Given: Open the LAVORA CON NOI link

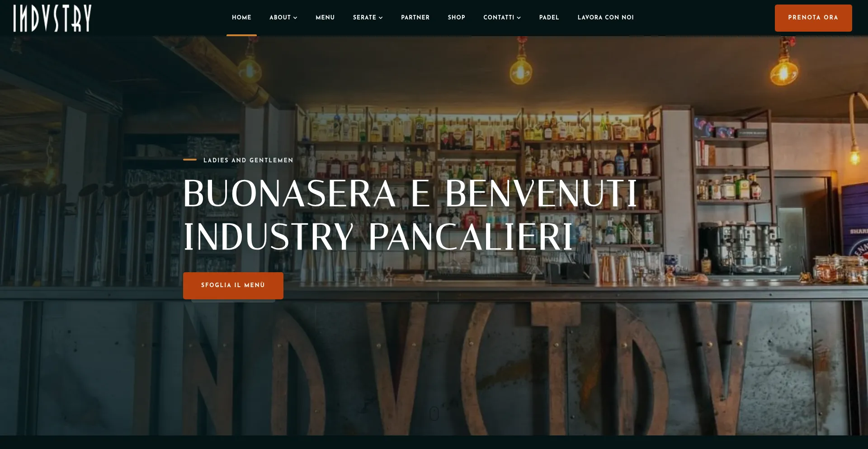Looking at the screenshot, I should pos(605,18).
